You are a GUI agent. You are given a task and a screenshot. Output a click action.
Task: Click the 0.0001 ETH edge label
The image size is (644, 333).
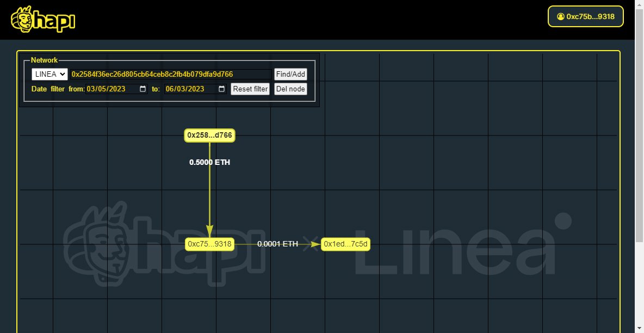point(277,244)
